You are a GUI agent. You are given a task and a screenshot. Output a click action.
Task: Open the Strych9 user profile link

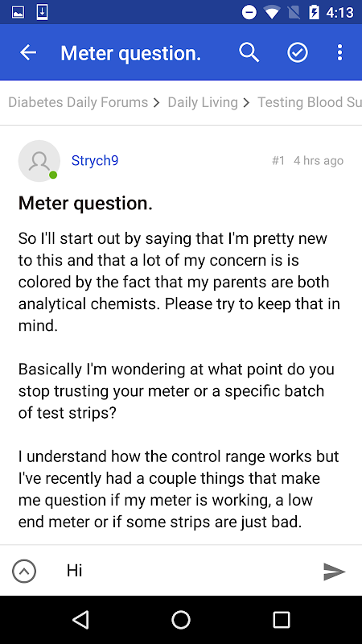click(x=95, y=160)
